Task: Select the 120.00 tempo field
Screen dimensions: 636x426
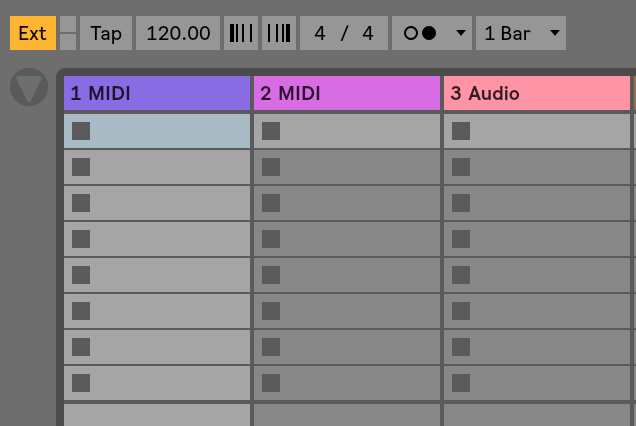Action: point(178,33)
